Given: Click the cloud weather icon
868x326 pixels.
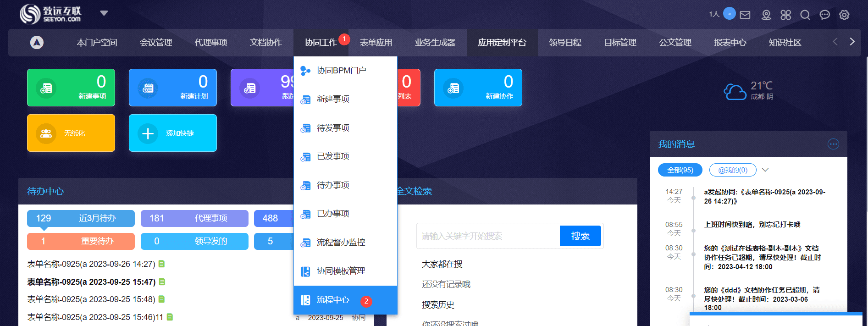Looking at the screenshot, I should (x=735, y=91).
